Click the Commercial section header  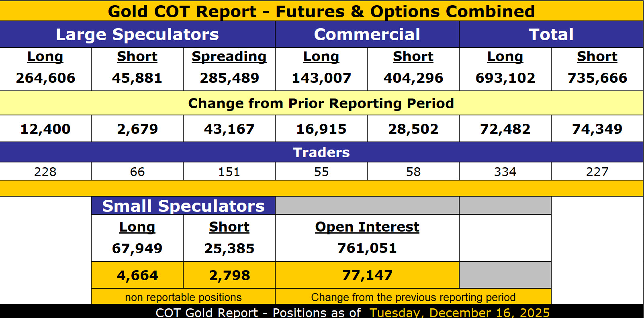point(367,35)
